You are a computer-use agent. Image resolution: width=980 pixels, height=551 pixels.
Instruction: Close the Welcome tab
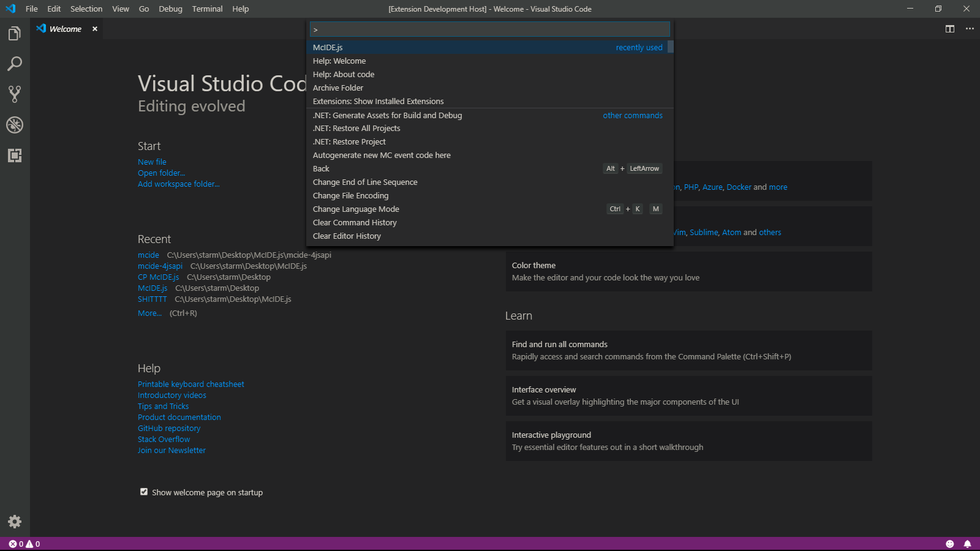pyautogui.click(x=95, y=29)
